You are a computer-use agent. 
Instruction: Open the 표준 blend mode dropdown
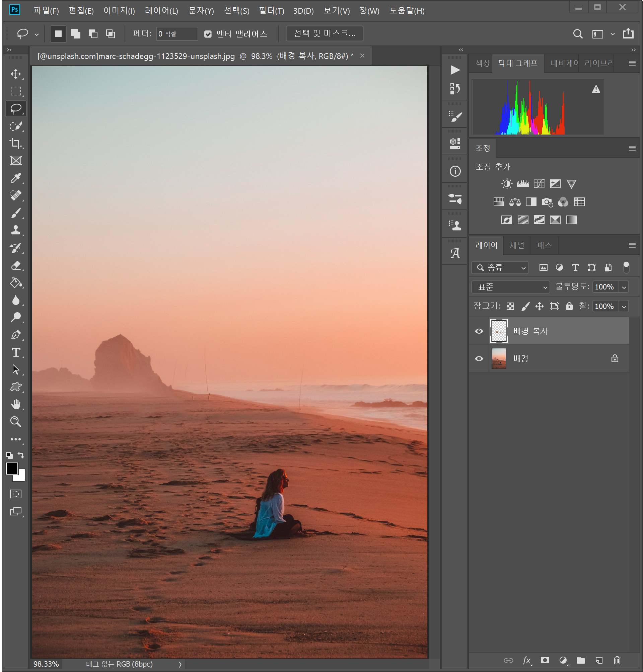coord(510,287)
